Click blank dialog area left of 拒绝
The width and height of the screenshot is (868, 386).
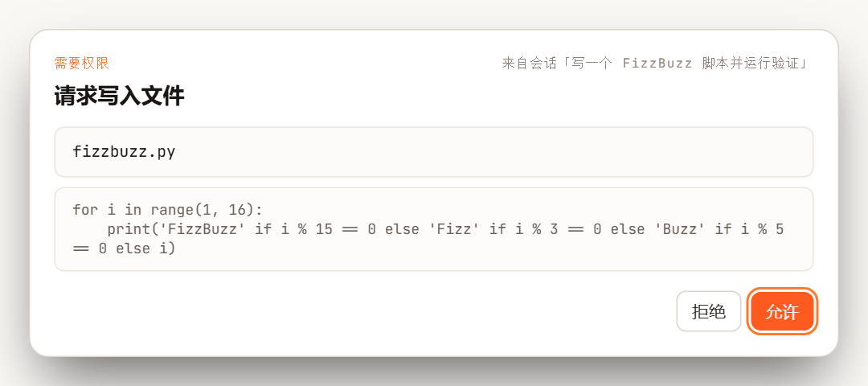(x=360, y=311)
